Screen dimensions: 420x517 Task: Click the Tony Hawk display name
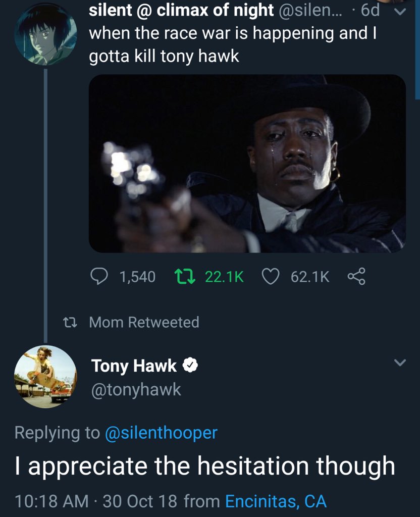click(134, 366)
